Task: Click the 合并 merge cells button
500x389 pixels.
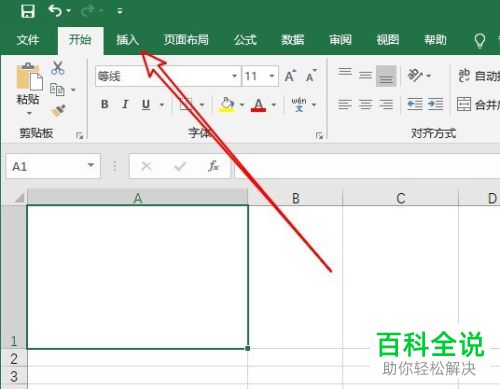Action: pyautogui.click(x=478, y=104)
